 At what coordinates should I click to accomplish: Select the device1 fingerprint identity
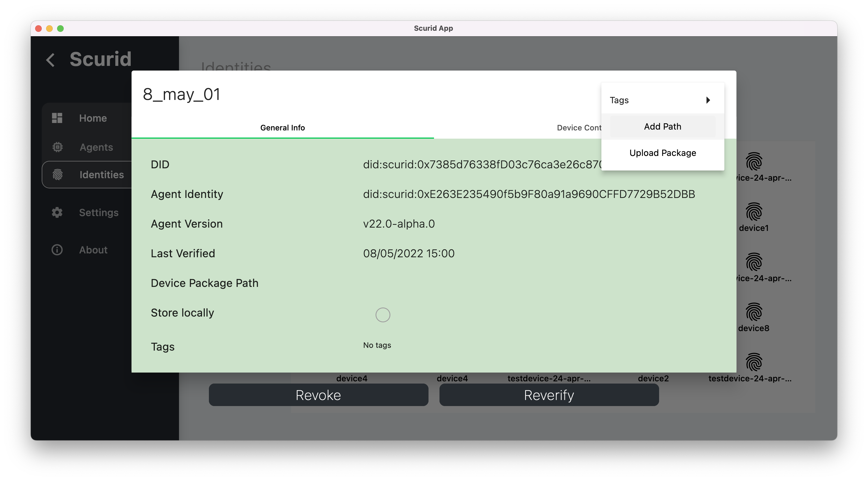coord(754,212)
